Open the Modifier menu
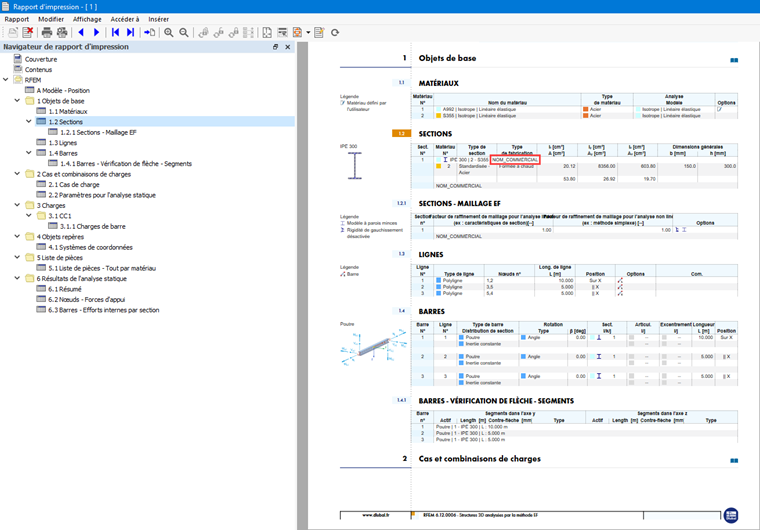The image size is (760, 530). [51, 19]
